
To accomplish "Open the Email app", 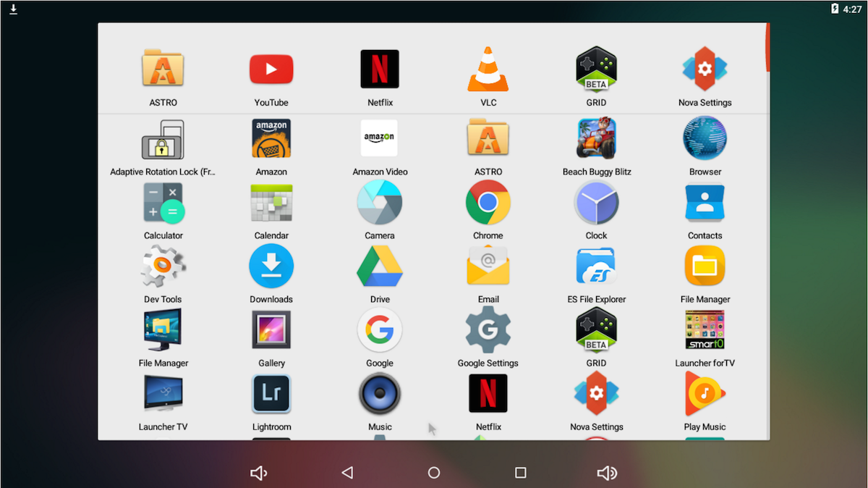I will tap(488, 266).
